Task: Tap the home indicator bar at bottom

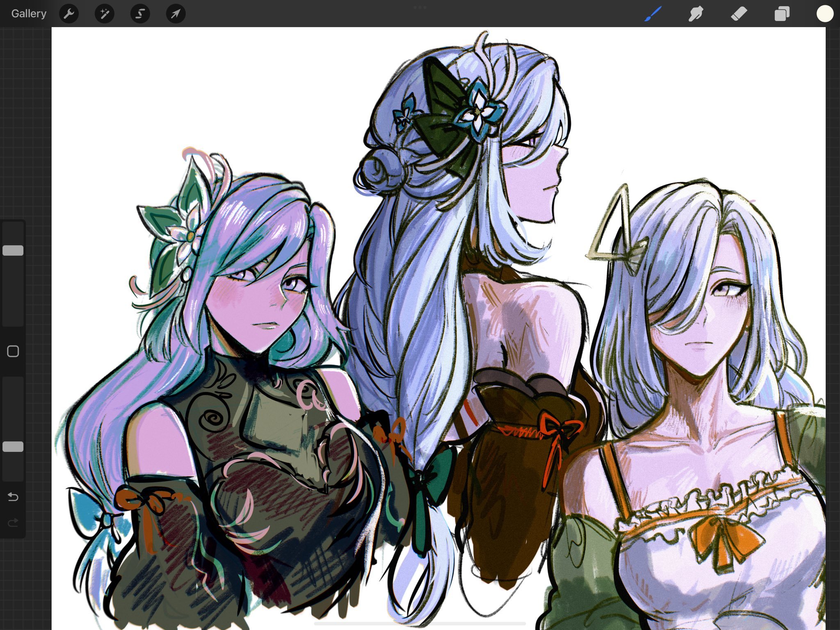Action: pyautogui.click(x=420, y=623)
